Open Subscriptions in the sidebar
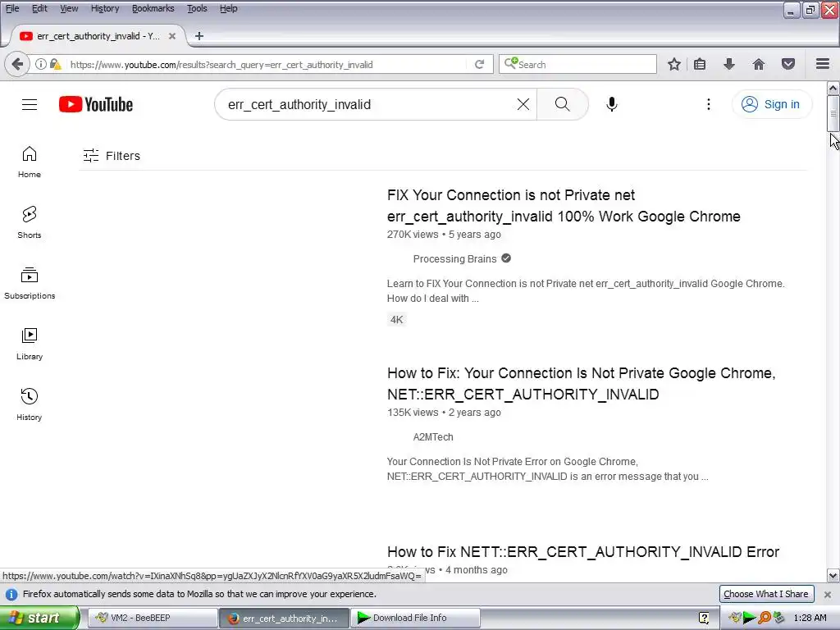Screen dimensions: 840x630 tap(30, 283)
